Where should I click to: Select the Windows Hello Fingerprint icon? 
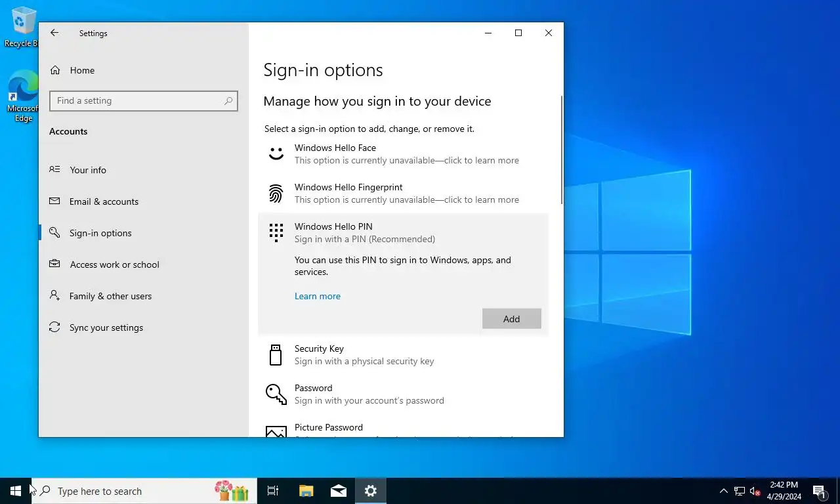point(276,193)
